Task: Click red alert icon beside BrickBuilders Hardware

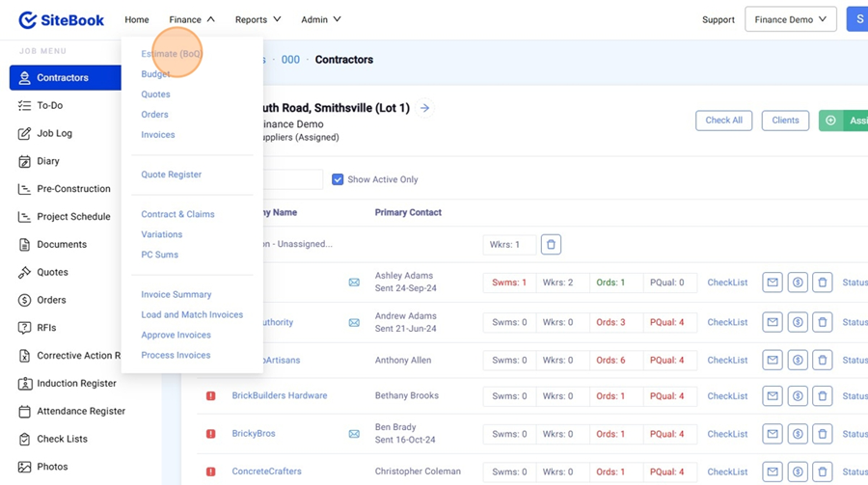Action: [211, 396]
